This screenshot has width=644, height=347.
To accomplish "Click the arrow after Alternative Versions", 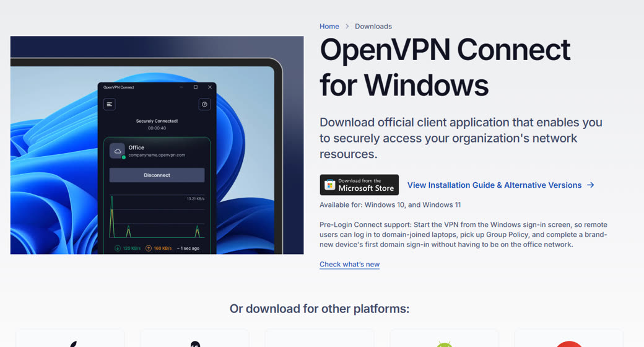I will (590, 185).
